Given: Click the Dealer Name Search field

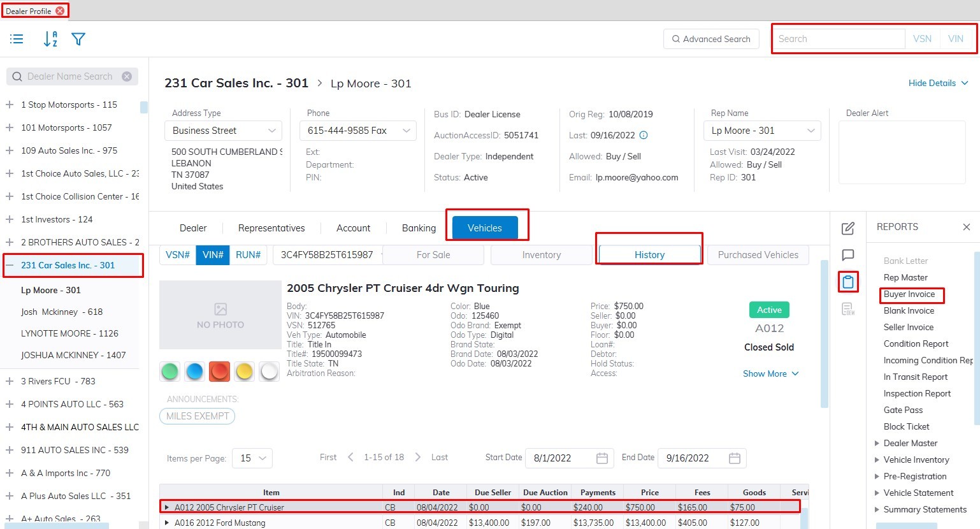Looking at the screenshot, I should click(x=70, y=76).
